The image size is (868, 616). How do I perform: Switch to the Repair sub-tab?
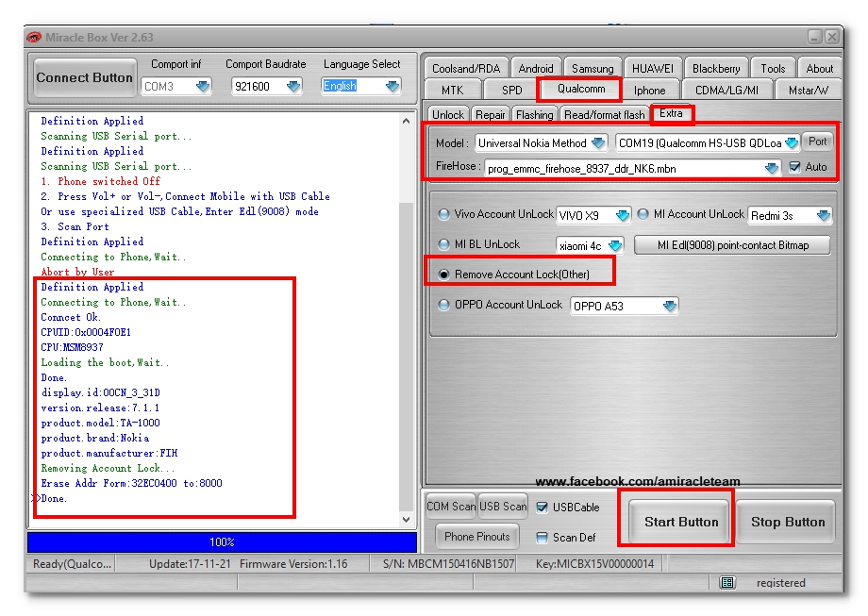click(x=490, y=114)
